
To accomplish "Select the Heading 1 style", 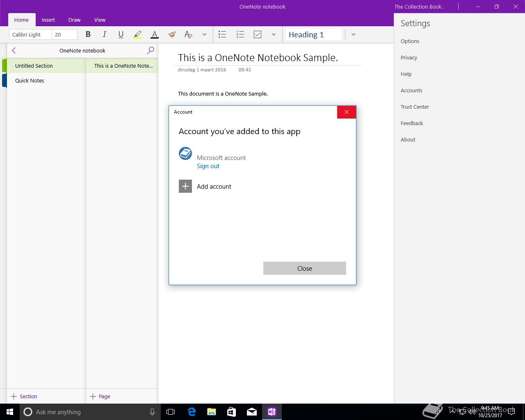I will point(314,34).
